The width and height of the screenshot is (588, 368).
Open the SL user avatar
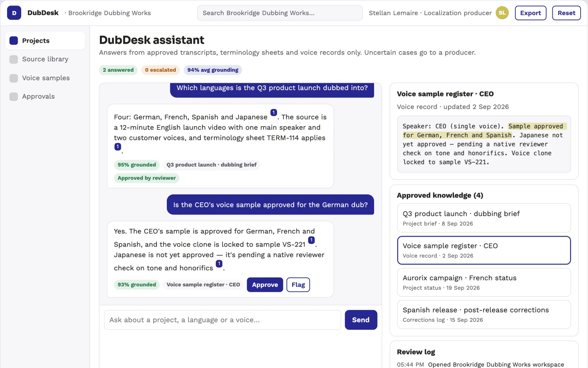(x=502, y=13)
